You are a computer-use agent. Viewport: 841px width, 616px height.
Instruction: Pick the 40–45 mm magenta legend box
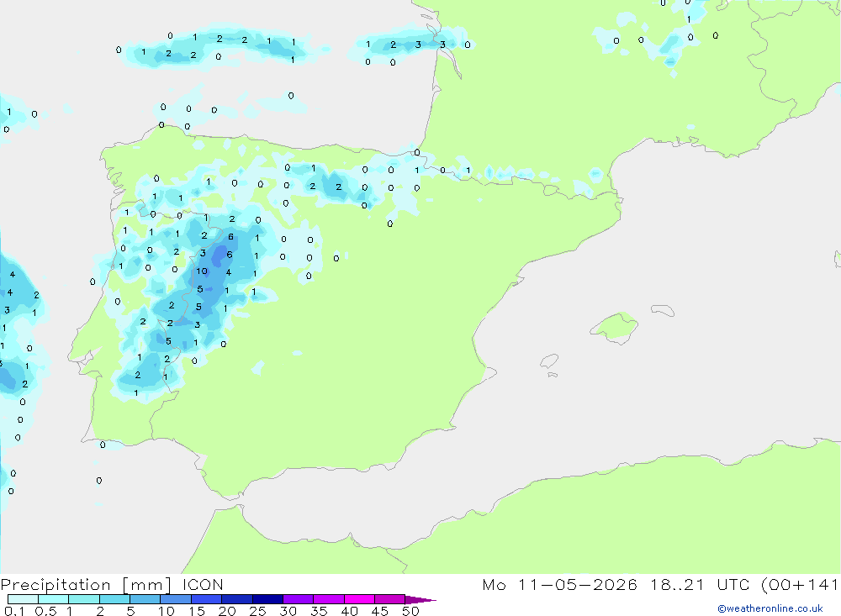tap(359, 599)
